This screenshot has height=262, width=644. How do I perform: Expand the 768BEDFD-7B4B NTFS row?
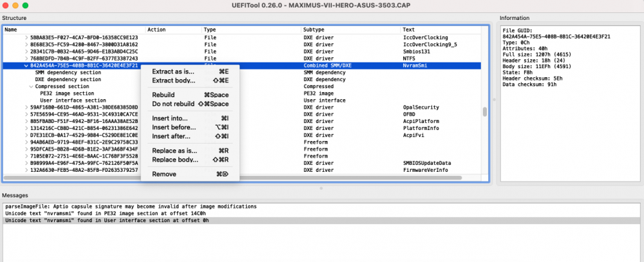tap(26, 59)
